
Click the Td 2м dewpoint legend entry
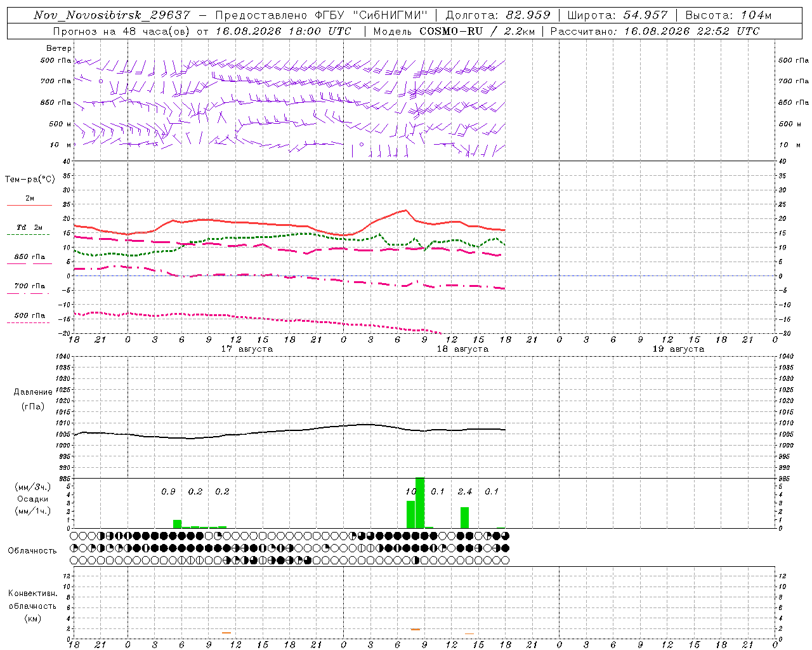coord(29,227)
